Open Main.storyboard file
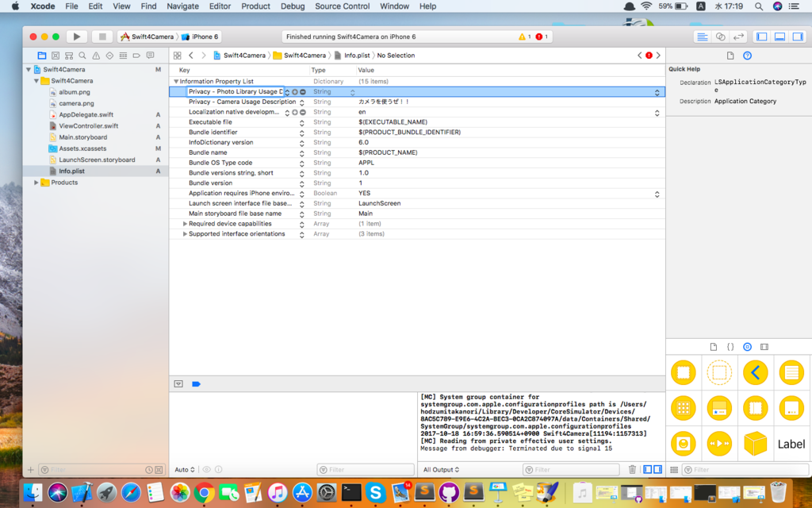The image size is (812, 508). tap(82, 137)
